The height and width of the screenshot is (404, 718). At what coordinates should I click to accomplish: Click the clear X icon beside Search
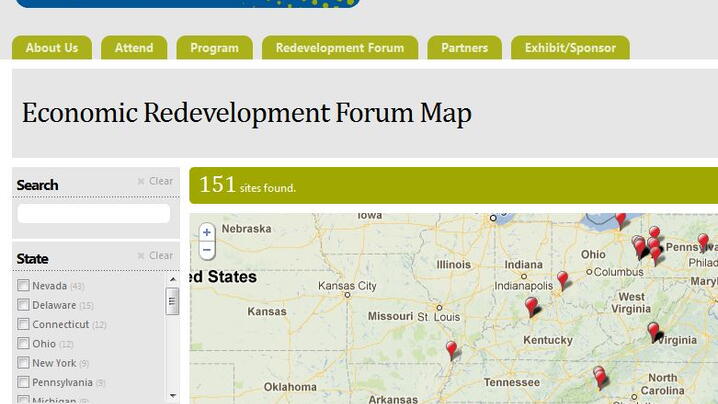[x=141, y=181]
